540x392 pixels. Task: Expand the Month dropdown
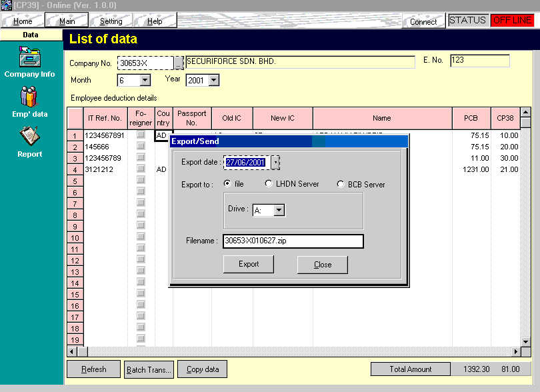pyautogui.click(x=145, y=81)
